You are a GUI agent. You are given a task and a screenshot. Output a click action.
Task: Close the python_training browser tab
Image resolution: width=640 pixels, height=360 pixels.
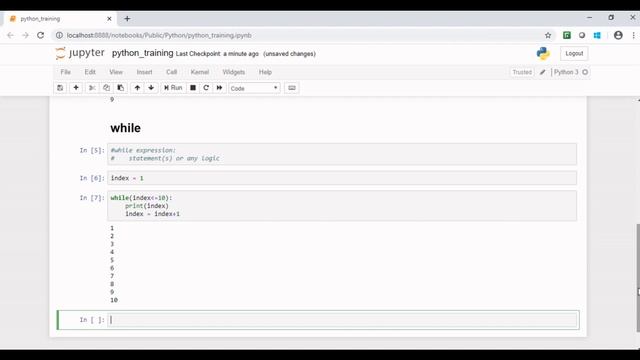point(109,19)
